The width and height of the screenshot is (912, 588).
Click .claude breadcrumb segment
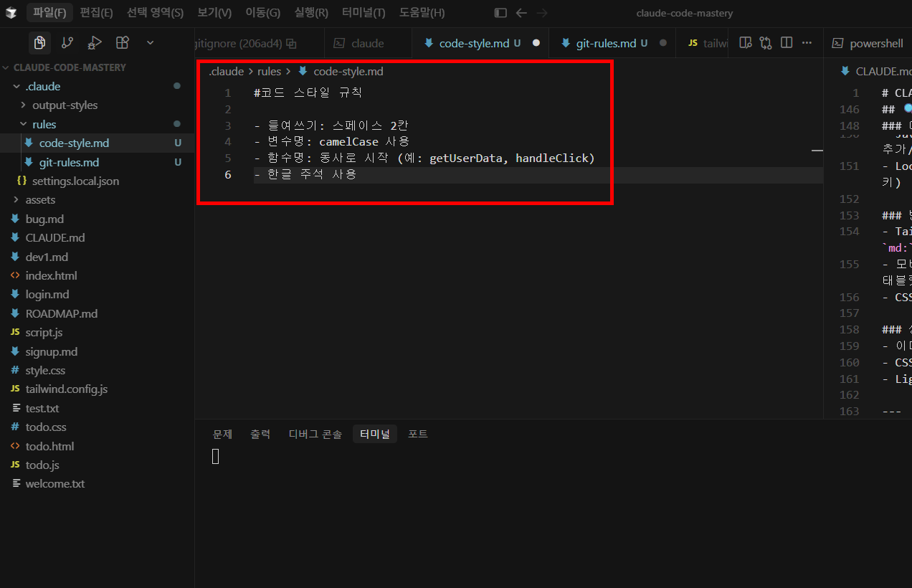(x=226, y=72)
